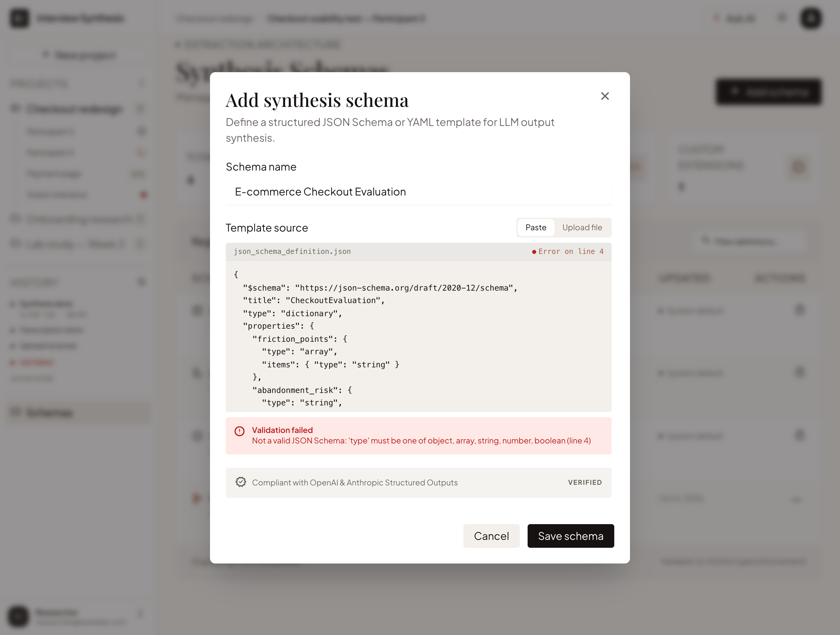
Task: Select the Paste source option
Action: 535,227
